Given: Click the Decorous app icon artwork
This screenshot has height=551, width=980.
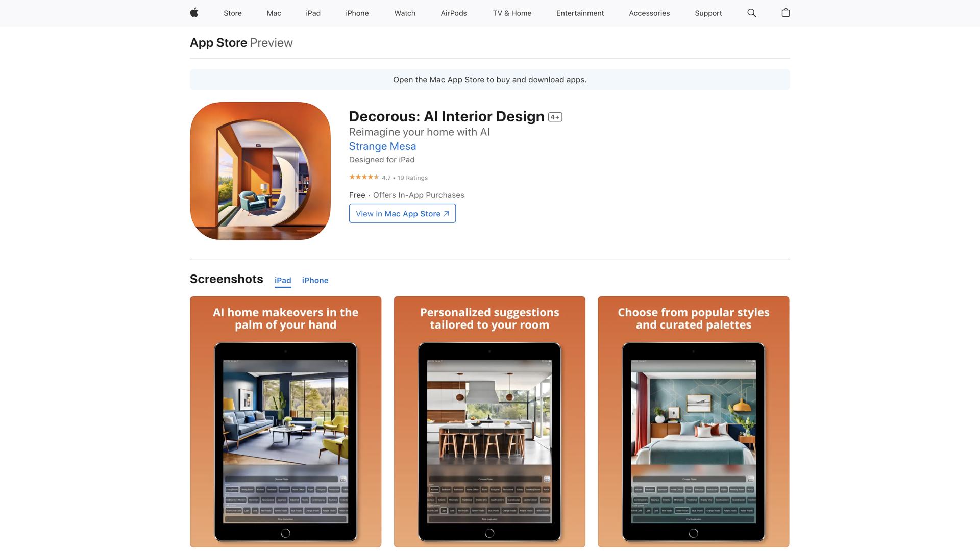Looking at the screenshot, I should tap(260, 170).
